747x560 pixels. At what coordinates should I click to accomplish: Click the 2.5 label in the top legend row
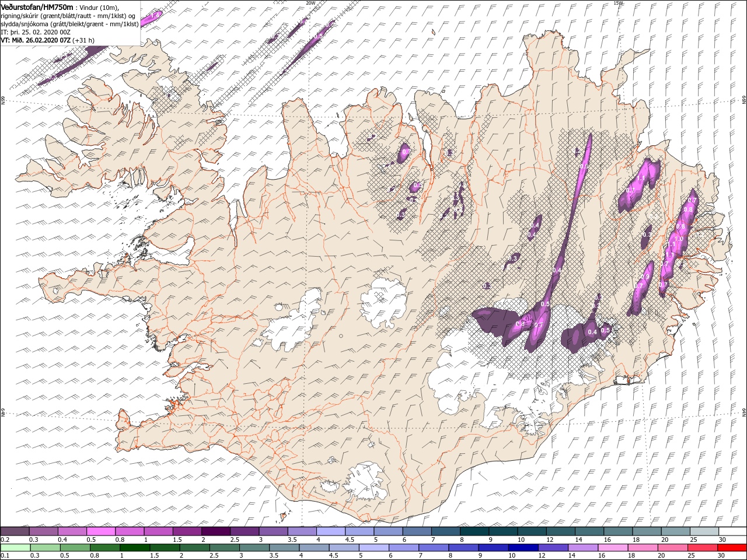pos(235,540)
